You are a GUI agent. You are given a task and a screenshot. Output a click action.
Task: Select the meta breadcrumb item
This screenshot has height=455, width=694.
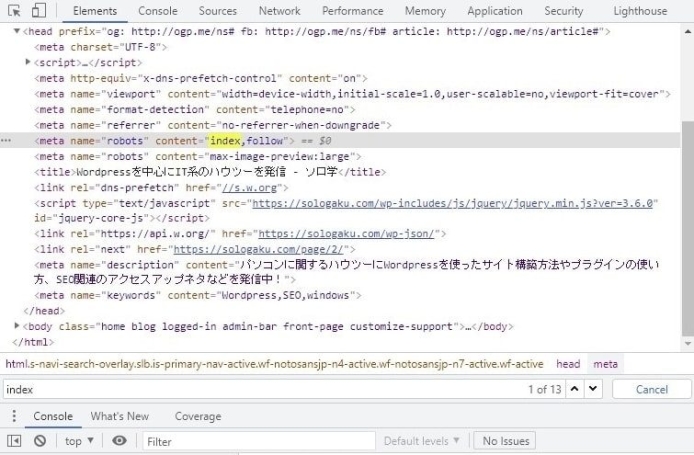click(605, 364)
